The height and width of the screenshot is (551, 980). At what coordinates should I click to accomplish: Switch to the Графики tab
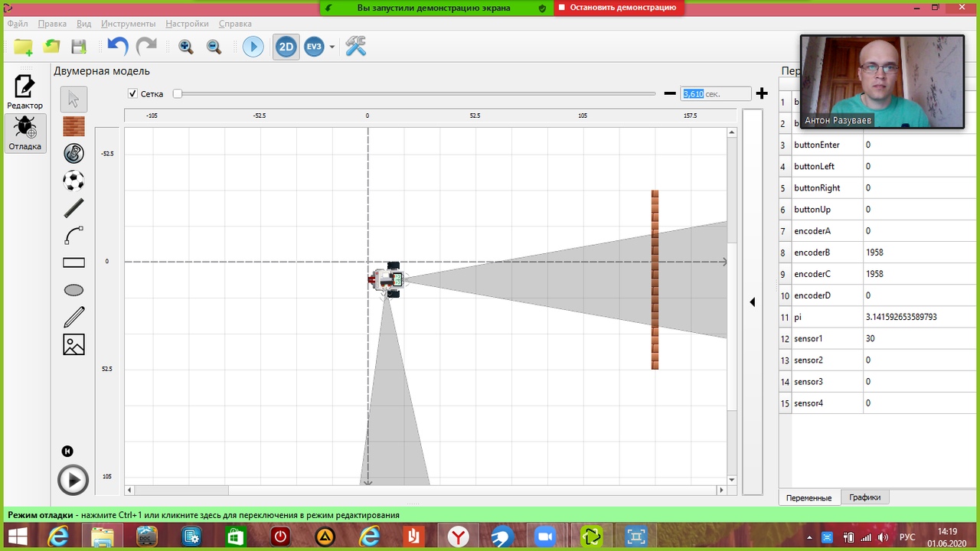[x=864, y=497]
